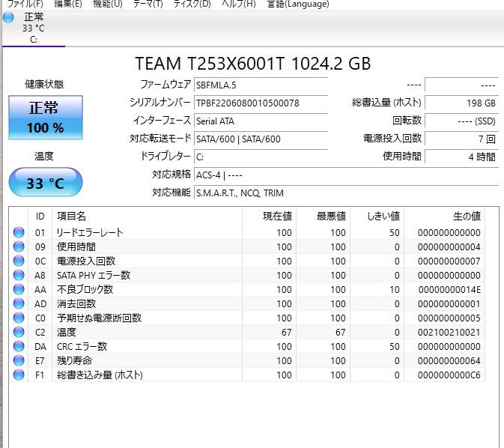Click the status orb for F1 総書き込み量
Image resolution: width=504 pixels, height=448 pixels.
pyautogui.click(x=19, y=375)
